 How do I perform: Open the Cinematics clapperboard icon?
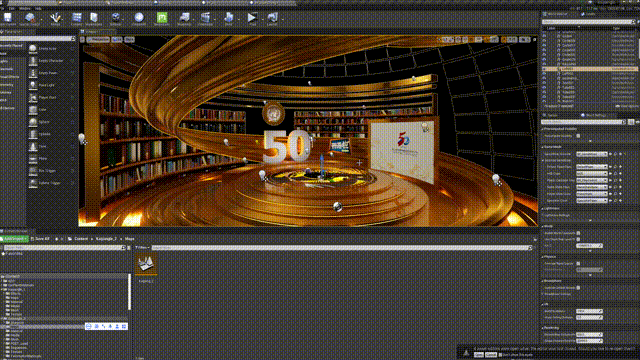[x=205, y=18]
